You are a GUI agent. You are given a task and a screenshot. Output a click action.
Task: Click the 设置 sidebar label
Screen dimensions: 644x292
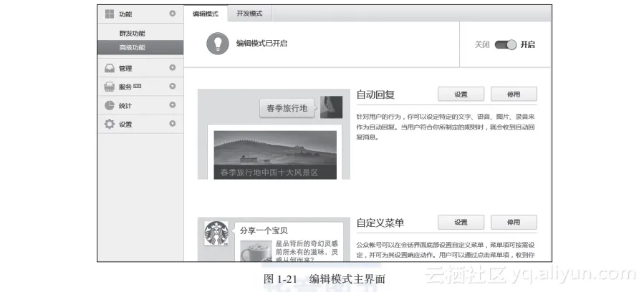pos(125,125)
